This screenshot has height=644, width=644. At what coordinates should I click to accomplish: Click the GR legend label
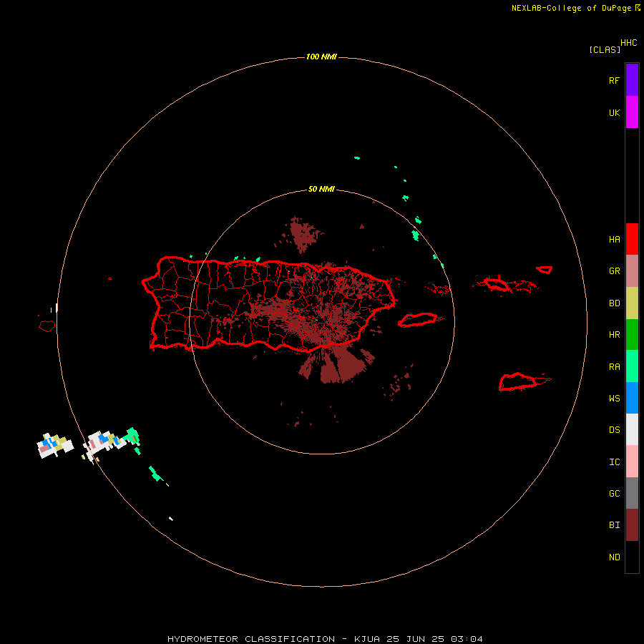[614, 271]
